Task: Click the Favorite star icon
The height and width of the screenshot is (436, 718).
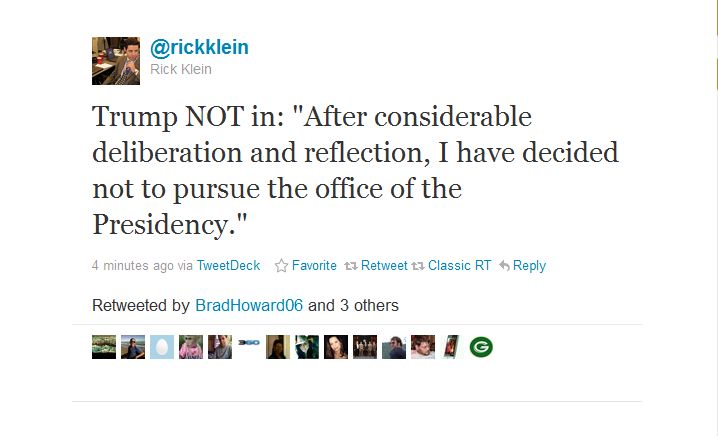Action: click(x=281, y=266)
